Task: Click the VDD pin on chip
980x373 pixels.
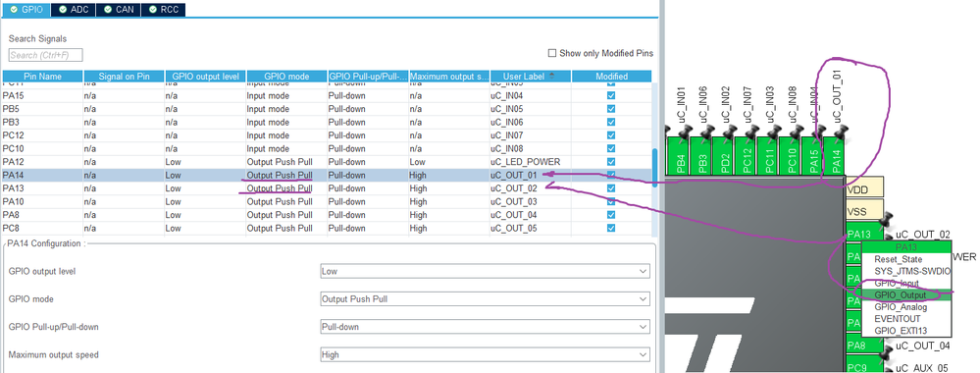Action: point(865,186)
